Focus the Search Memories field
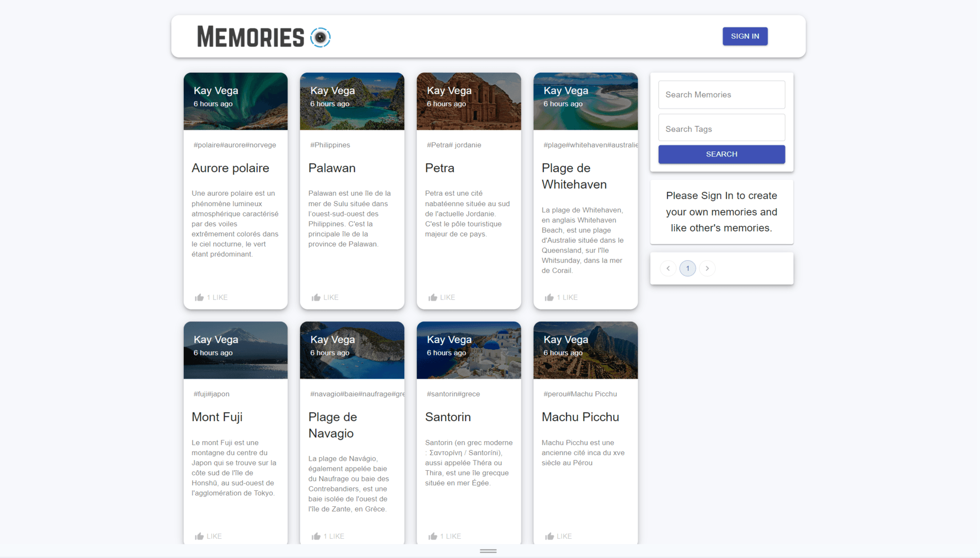980x558 pixels. pyautogui.click(x=721, y=95)
